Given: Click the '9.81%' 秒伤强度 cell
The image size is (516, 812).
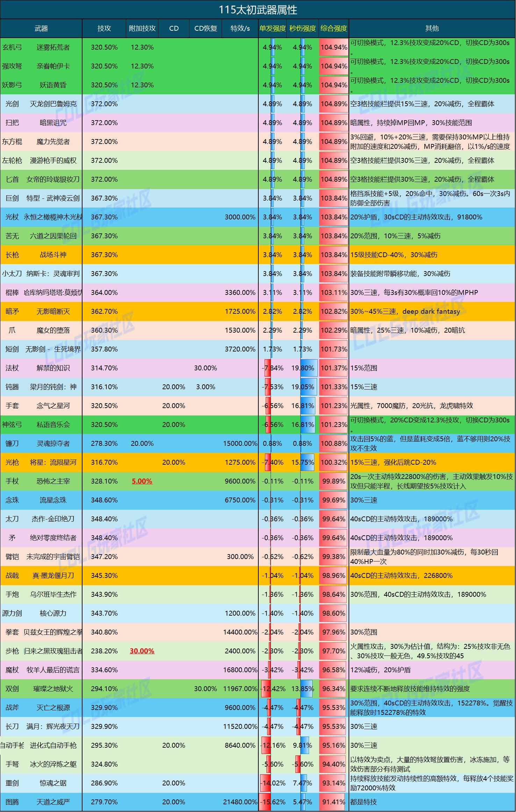Looking at the screenshot, I should [x=303, y=745].
